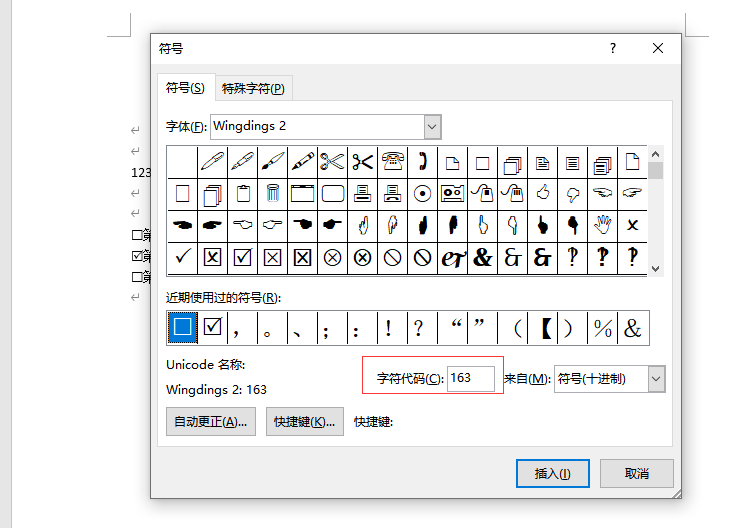Click the open palm hand symbol

click(x=602, y=225)
